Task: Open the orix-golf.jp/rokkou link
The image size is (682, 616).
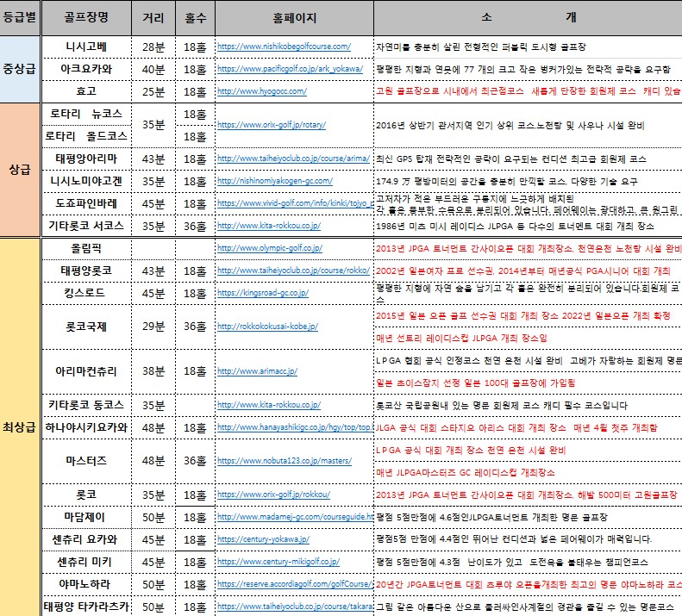Action: [273, 495]
